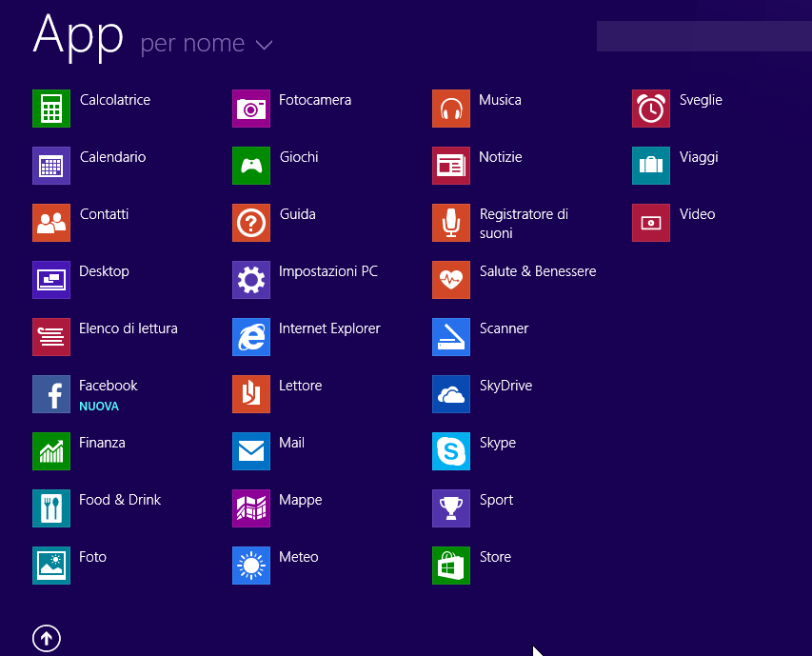Open the Notizie newspaper icon
The width and height of the screenshot is (812, 656).
(451, 165)
